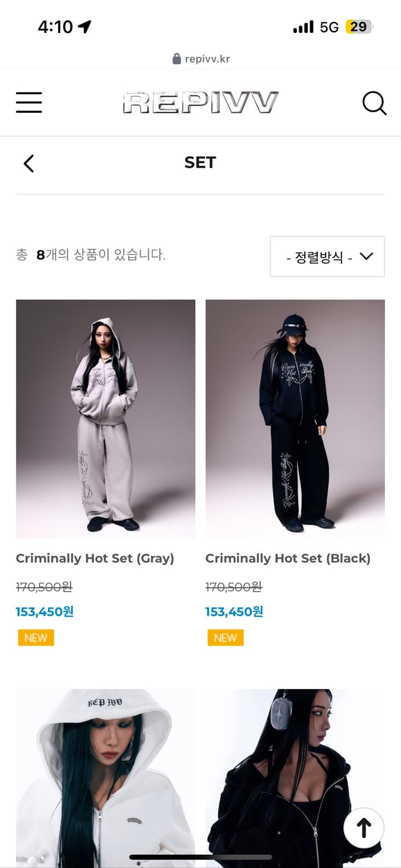Tap the battery indicator showing 29
The width and height of the screenshot is (401, 868).
359,27
